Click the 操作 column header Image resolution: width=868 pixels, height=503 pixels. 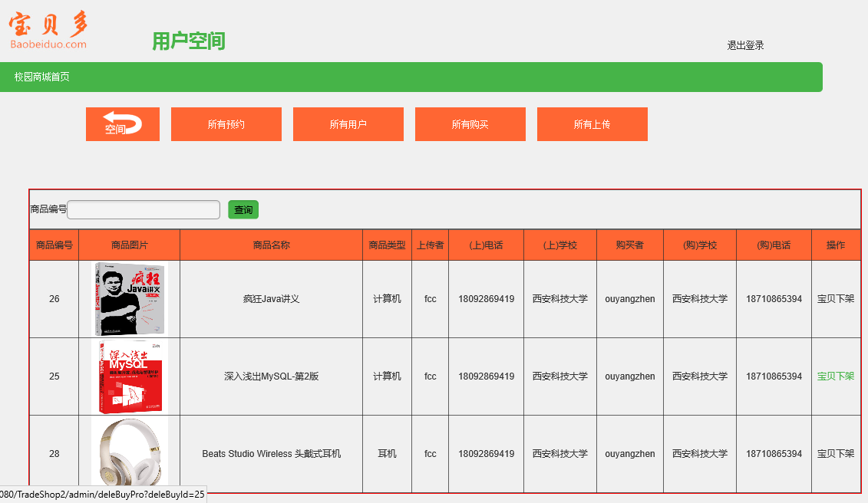836,245
